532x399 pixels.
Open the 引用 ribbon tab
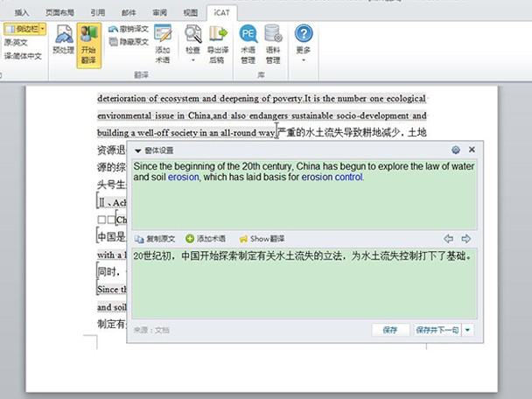click(97, 13)
